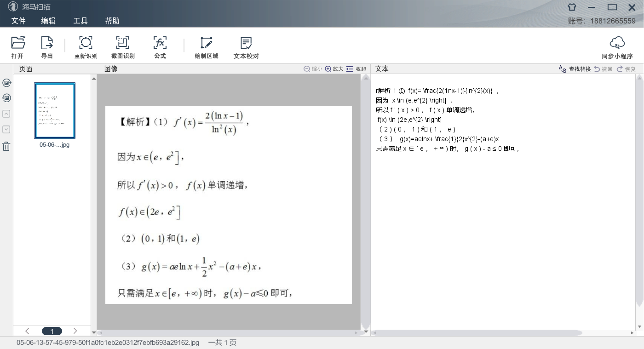This screenshot has width=644, height=349.
Task: Click the 页面 panel header
Action: pyautogui.click(x=26, y=69)
